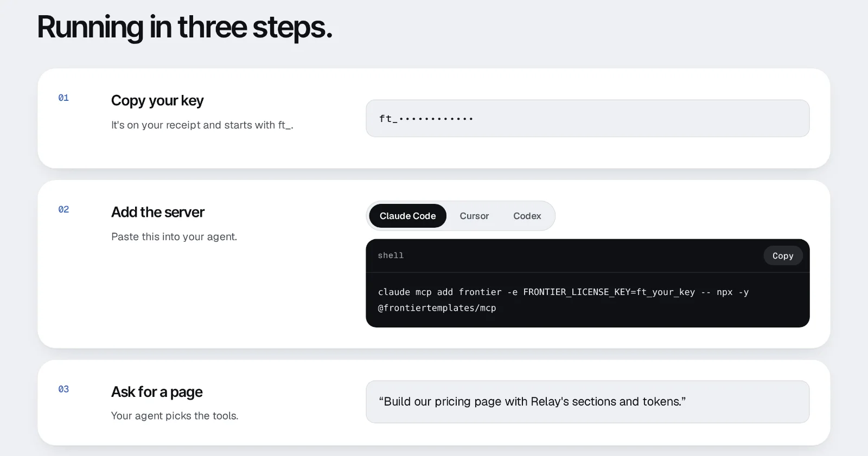
Task: Select the Claude Code tab
Action: pos(407,216)
